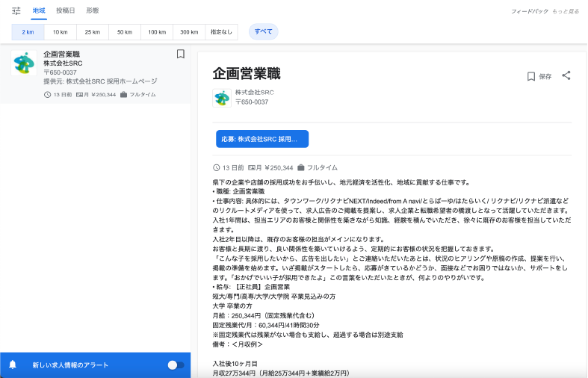The height and width of the screenshot is (378, 588).
Task: Select the 2 km distance filter
Action: coord(28,32)
